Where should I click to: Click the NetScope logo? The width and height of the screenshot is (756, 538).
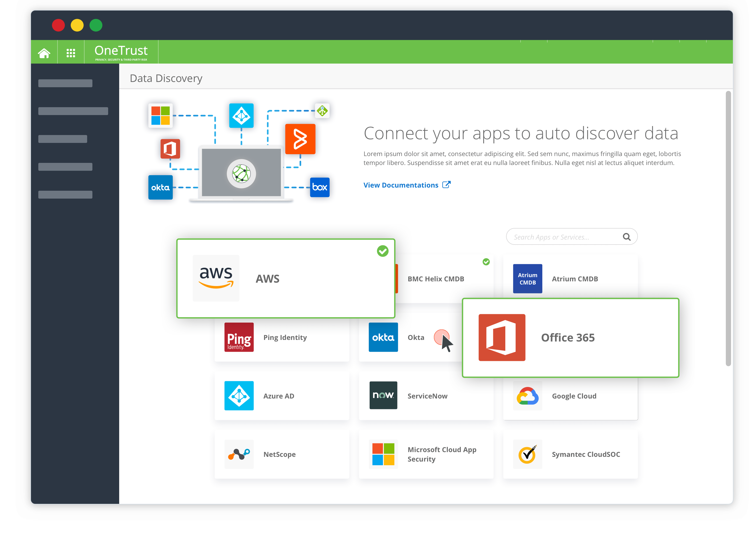click(x=239, y=454)
